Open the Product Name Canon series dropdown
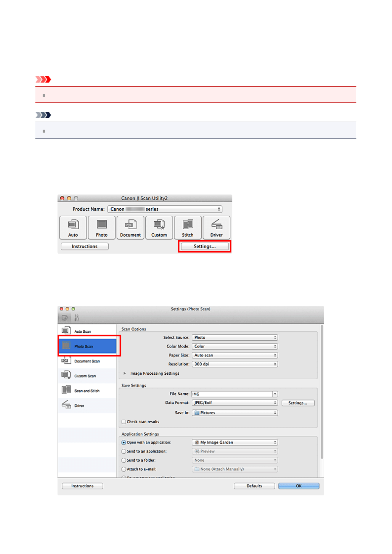The height and width of the screenshot is (554, 392). (x=165, y=209)
